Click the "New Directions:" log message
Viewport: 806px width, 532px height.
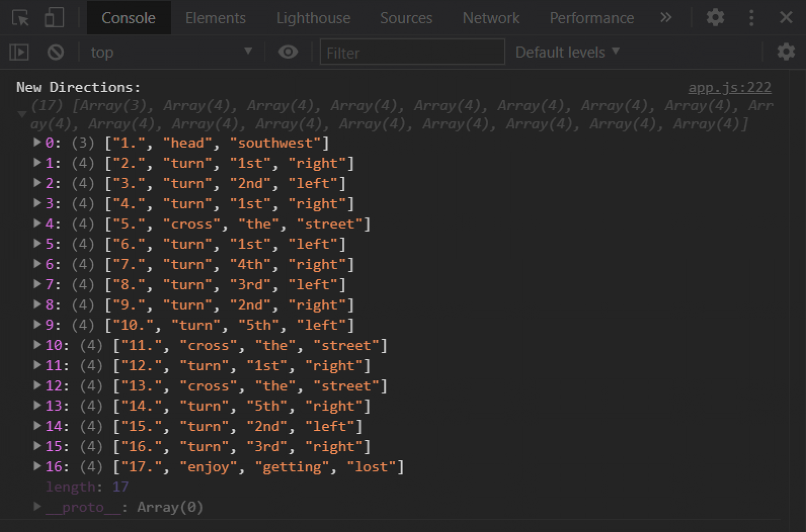click(x=79, y=88)
